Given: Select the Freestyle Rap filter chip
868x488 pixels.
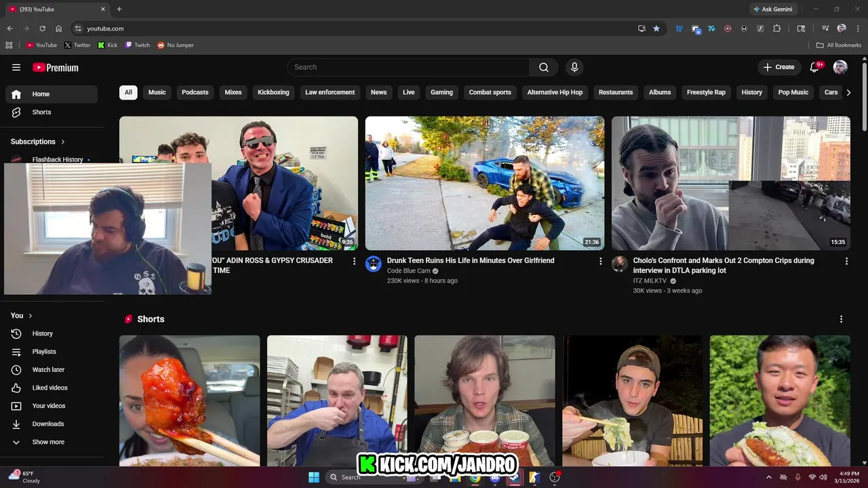Looking at the screenshot, I should (x=706, y=92).
